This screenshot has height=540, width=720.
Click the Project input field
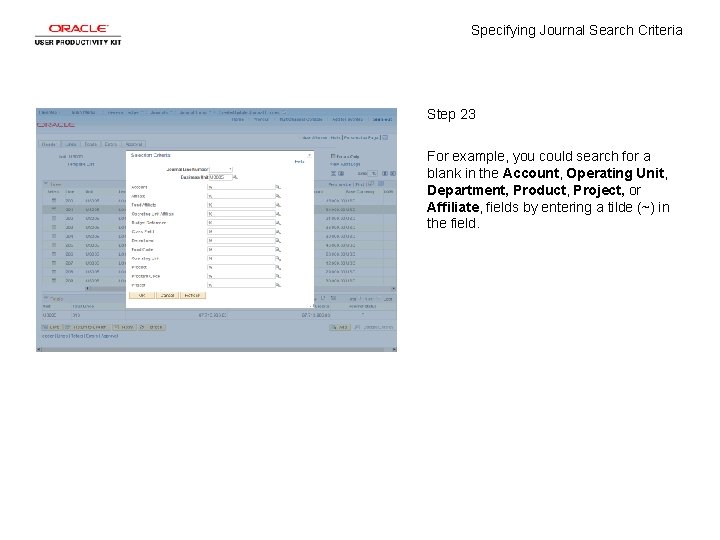click(241, 285)
